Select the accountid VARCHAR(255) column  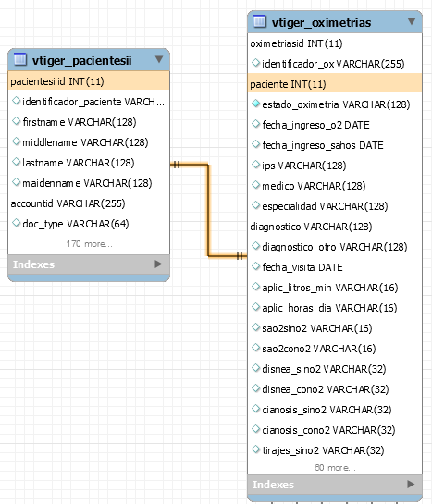coord(89,203)
